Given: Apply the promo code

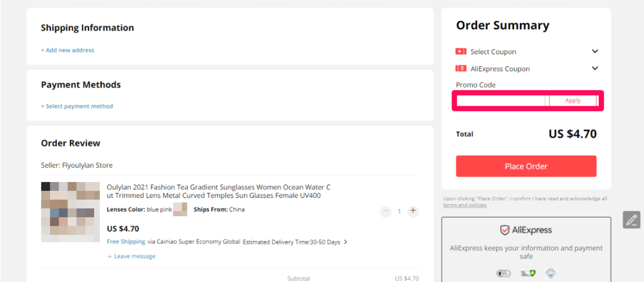Looking at the screenshot, I should (x=573, y=101).
